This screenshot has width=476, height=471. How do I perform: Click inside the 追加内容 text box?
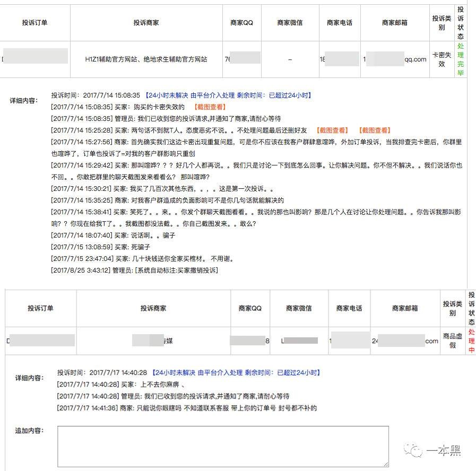223,447
